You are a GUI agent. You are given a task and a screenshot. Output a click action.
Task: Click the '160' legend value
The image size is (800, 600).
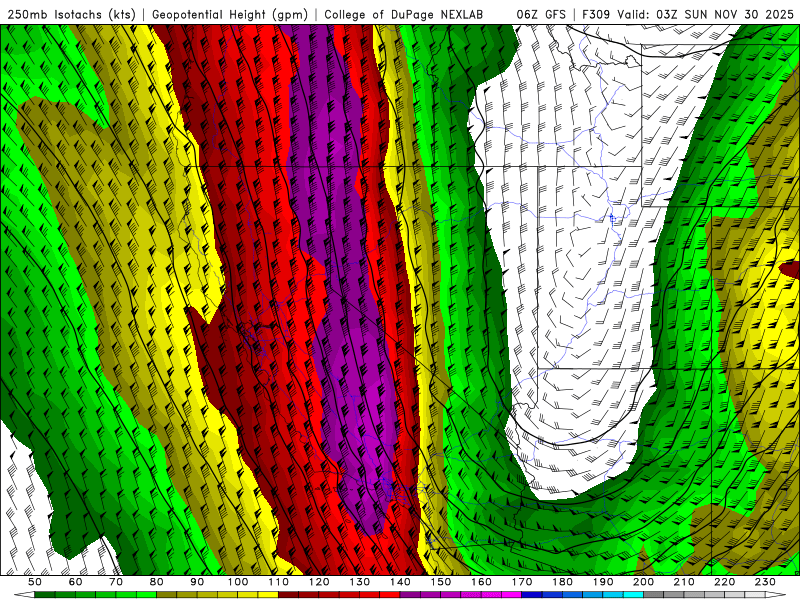coord(481,582)
